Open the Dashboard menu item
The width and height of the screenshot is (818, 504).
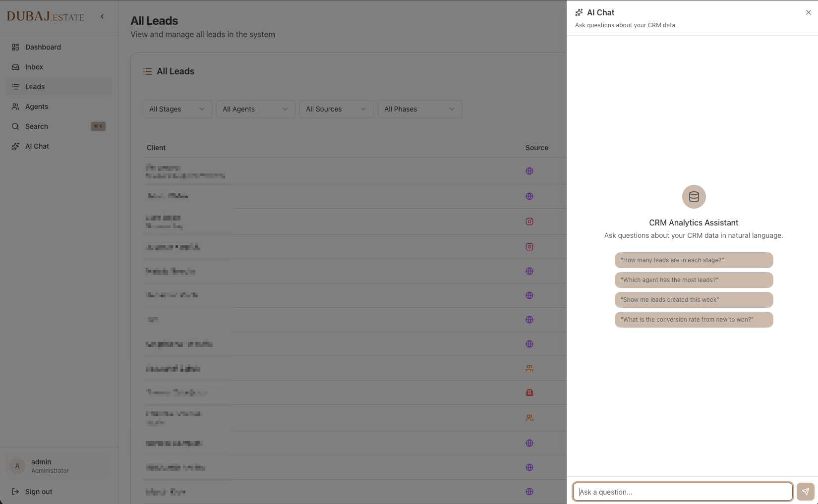tap(58, 47)
